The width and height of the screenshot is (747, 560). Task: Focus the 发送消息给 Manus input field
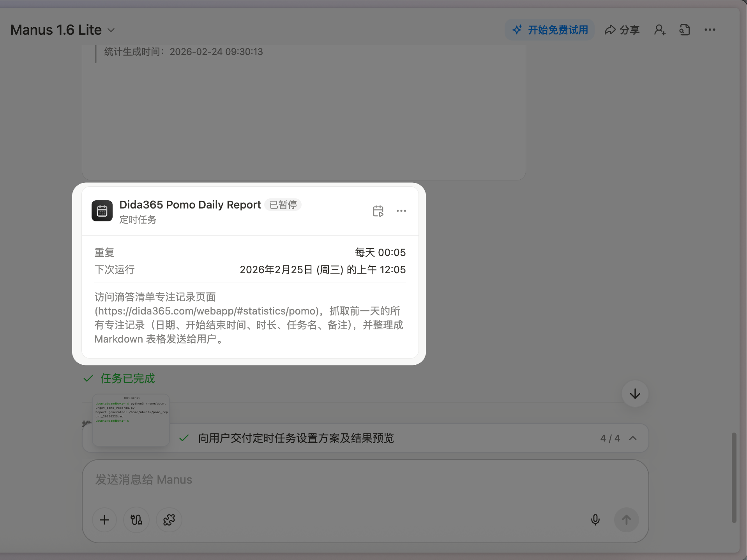365,480
